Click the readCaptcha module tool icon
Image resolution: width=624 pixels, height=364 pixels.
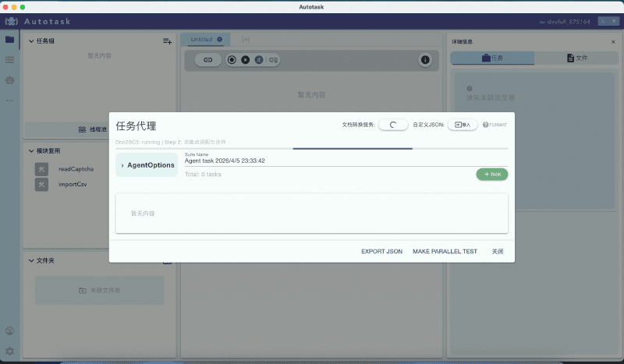coord(42,169)
